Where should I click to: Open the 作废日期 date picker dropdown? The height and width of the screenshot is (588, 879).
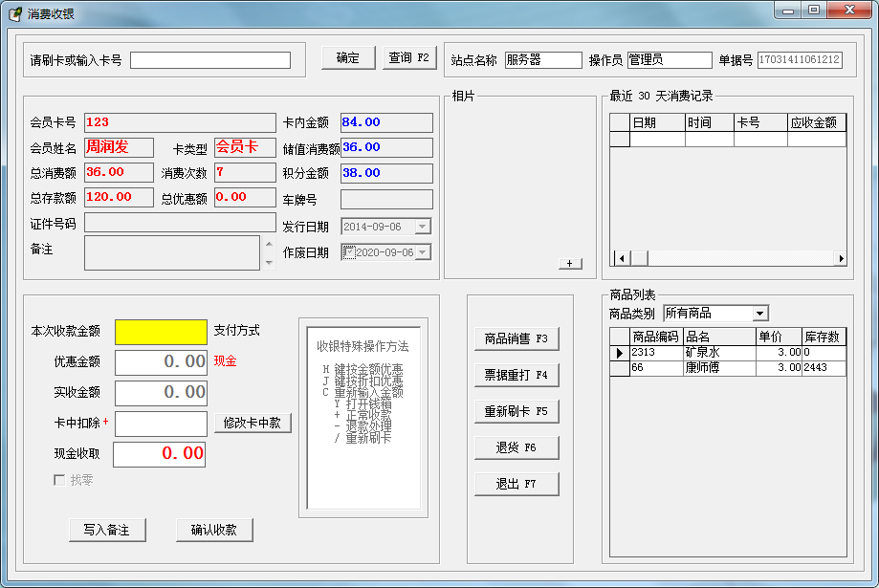(422, 251)
